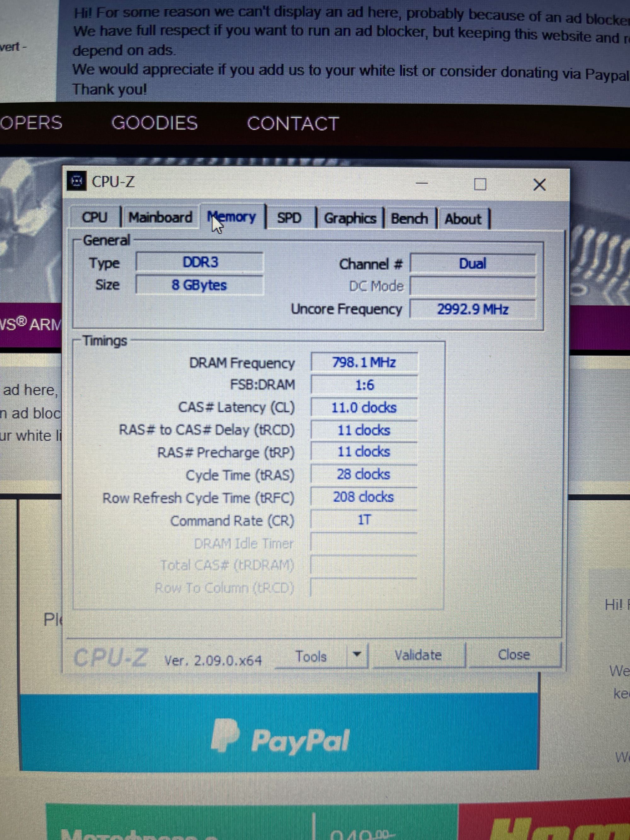Viewport: 630px width, 840px height.
Task: Click the empty DC Mode field
Action: [473, 286]
